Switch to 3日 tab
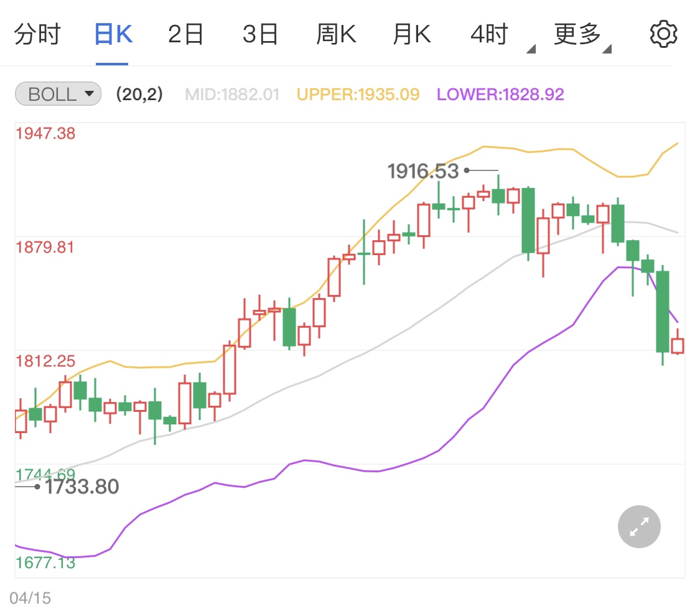The image size is (700, 611). click(x=260, y=34)
